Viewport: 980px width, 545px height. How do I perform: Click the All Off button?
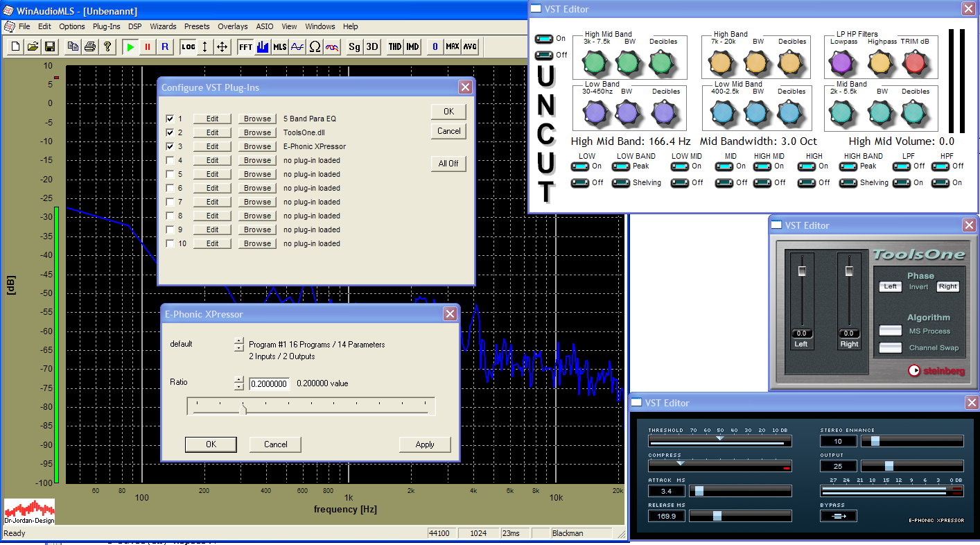click(x=448, y=164)
